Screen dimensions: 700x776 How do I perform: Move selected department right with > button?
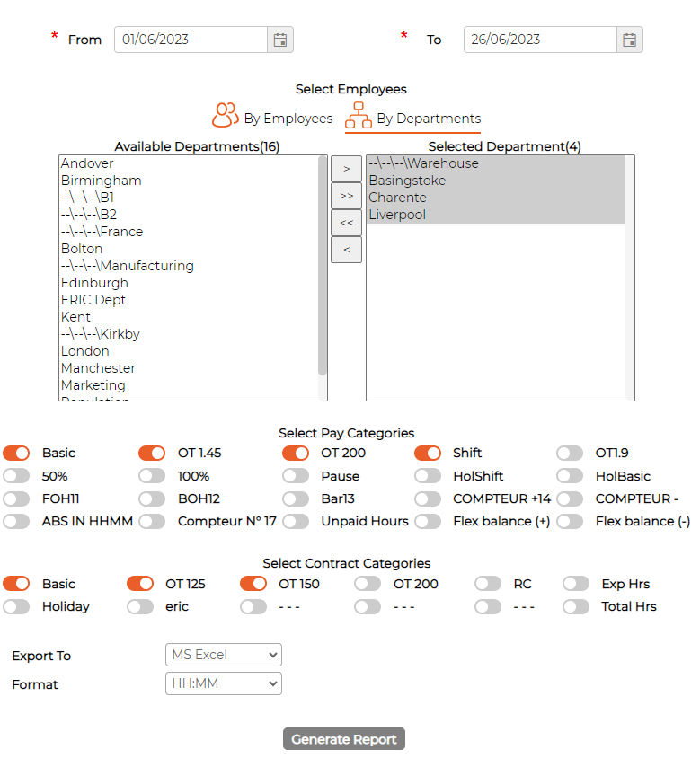pyautogui.click(x=347, y=169)
